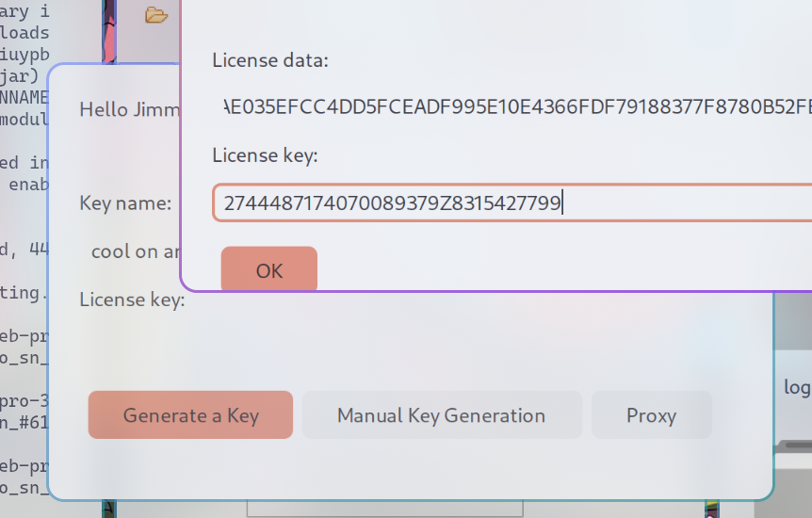Click the terminal line reading "iuypb"

24,55
